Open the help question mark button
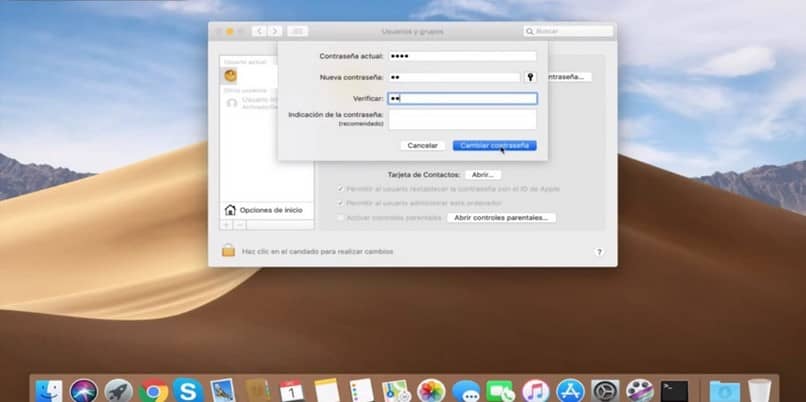The width and height of the screenshot is (806, 402). tap(599, 252)
